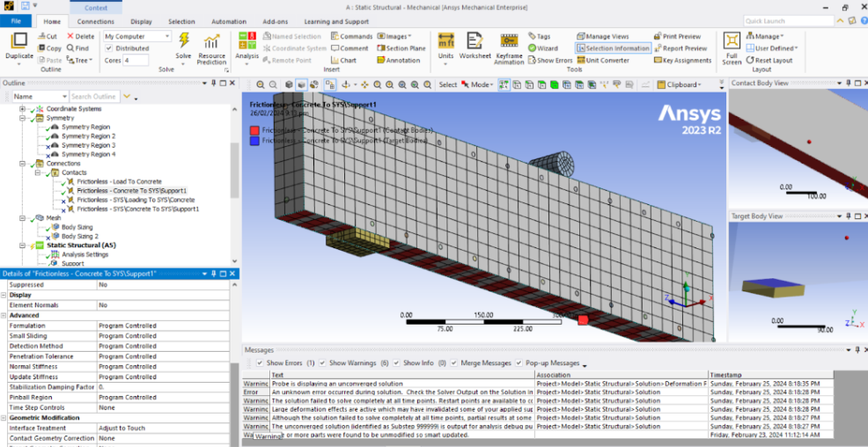Switch to the Connections ribbon tab

point(96,22)
